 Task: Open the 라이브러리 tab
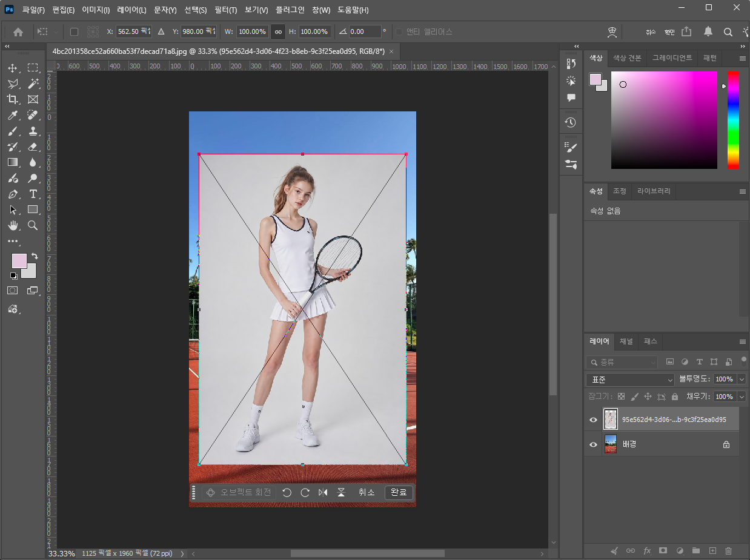coord(654,191)
